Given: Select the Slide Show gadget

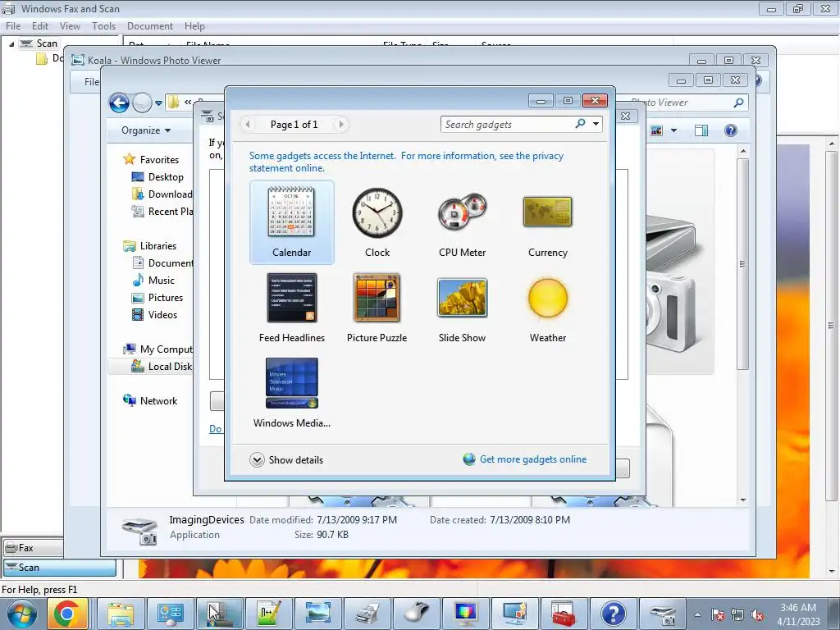Looking at the screenshot, I should pos(463,308).
